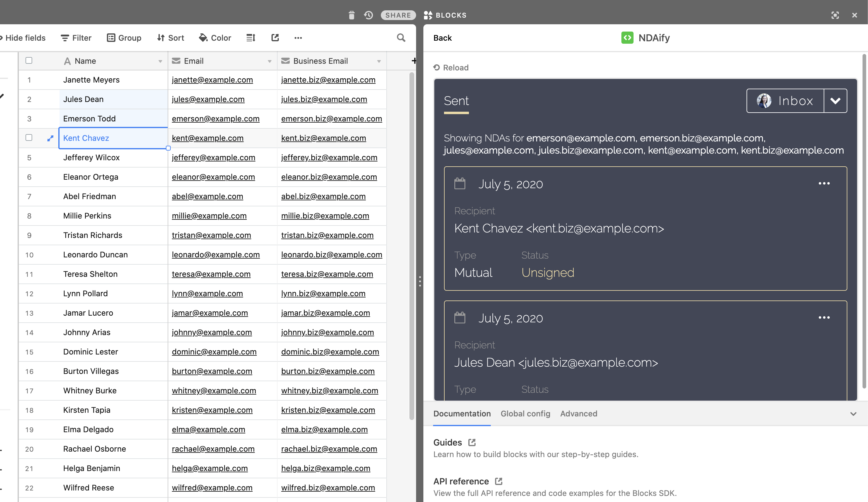Screen dimensions: 868x502
Task: Click the trash icon in top bar
Action: pyautogui.click(x=351, y=15)
